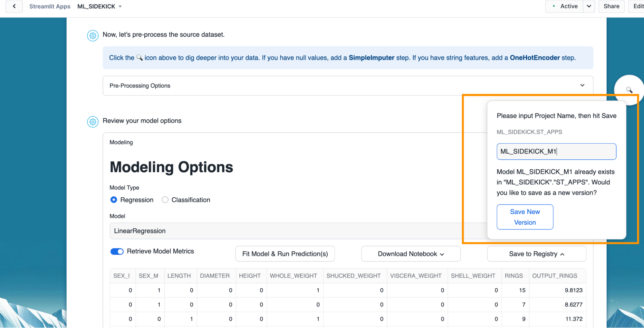Click Save New Version button

tap(525, 217)
